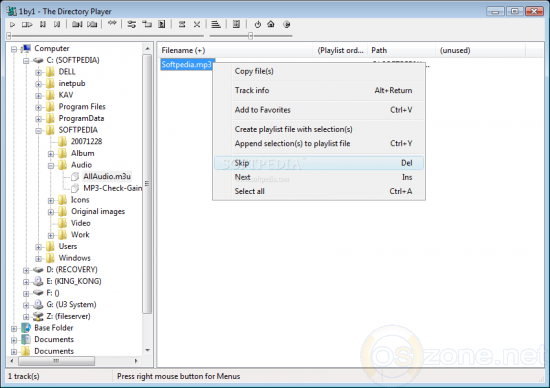Image resolution: width=550 pixels, height=388 pixels.
Task: Expand the Original images folder
Action: [51, 212]
